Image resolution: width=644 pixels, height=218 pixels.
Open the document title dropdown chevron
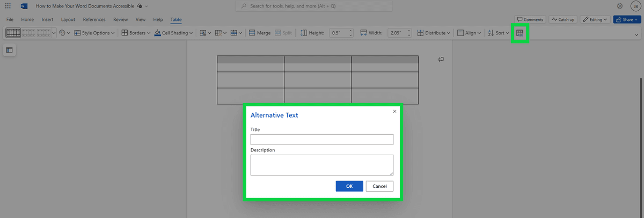[x=147, y=6]
